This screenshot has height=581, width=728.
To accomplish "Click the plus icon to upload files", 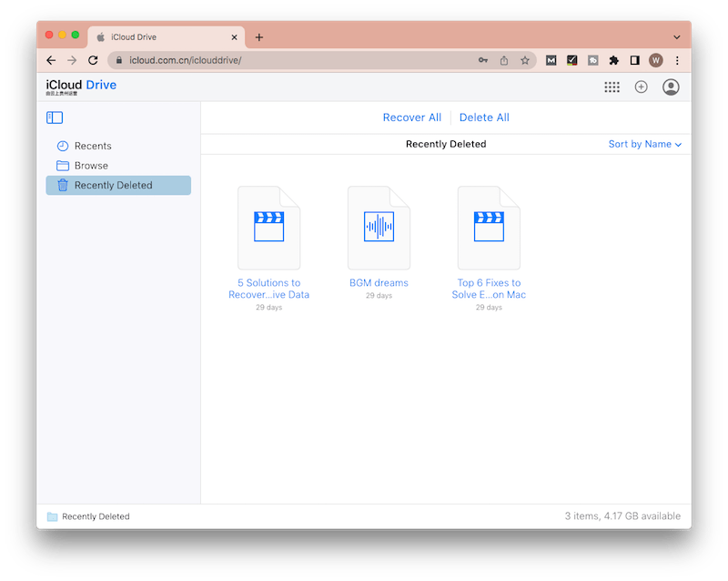I will pyautogui.click(x=641, y=87).
